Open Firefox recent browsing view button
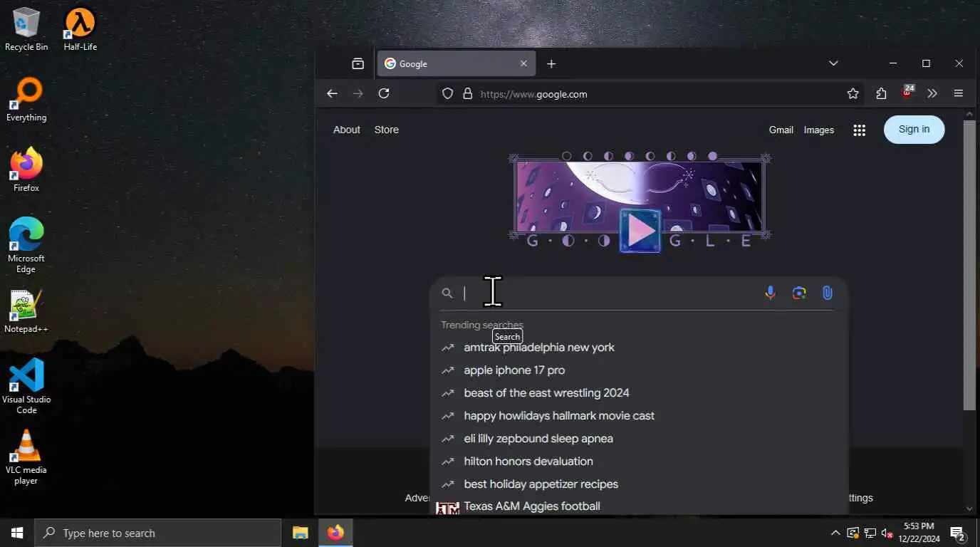Screen dimensions: 980x547 point(358,64)
